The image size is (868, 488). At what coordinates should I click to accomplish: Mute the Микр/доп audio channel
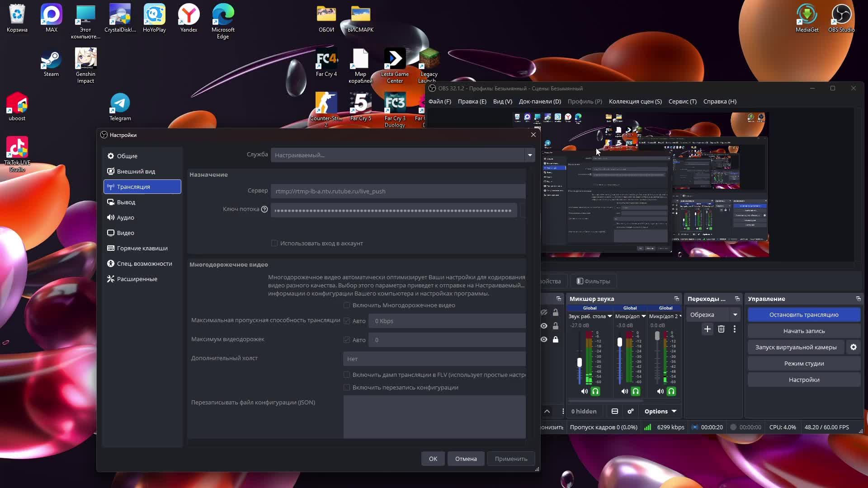(625, 391)
